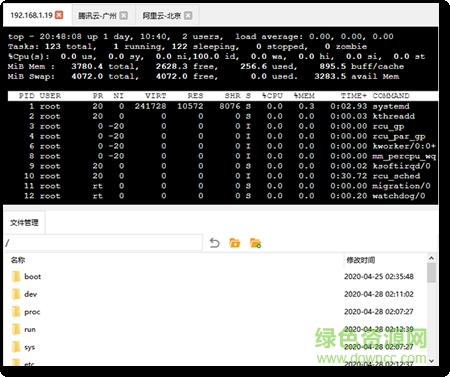Click the run folder name

[x=30, y=330]
